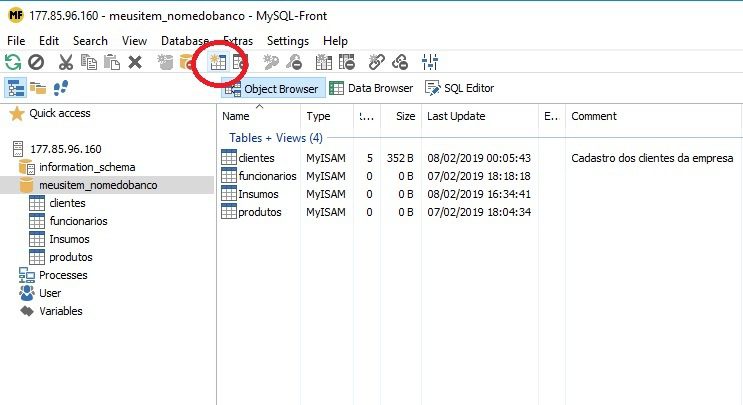This screenshot has height=405, width=743.
Task: Click the New Key icon
Action: click(271, 62)
